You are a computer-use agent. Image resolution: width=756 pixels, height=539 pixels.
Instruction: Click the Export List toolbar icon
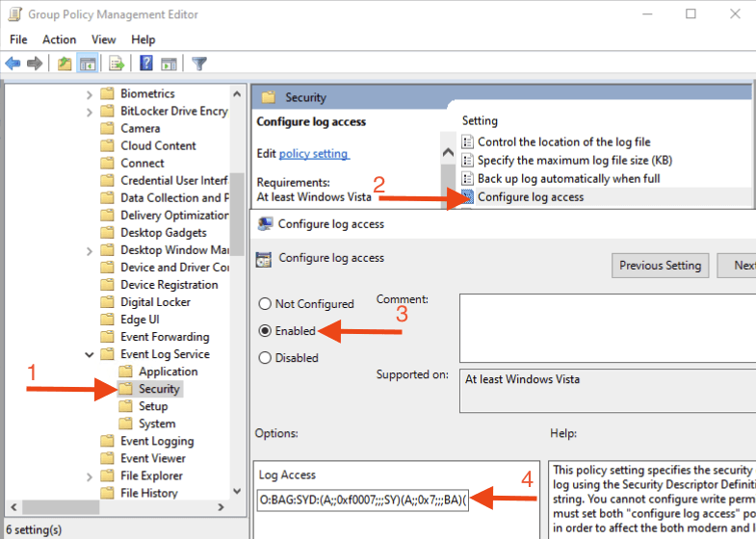117,64
